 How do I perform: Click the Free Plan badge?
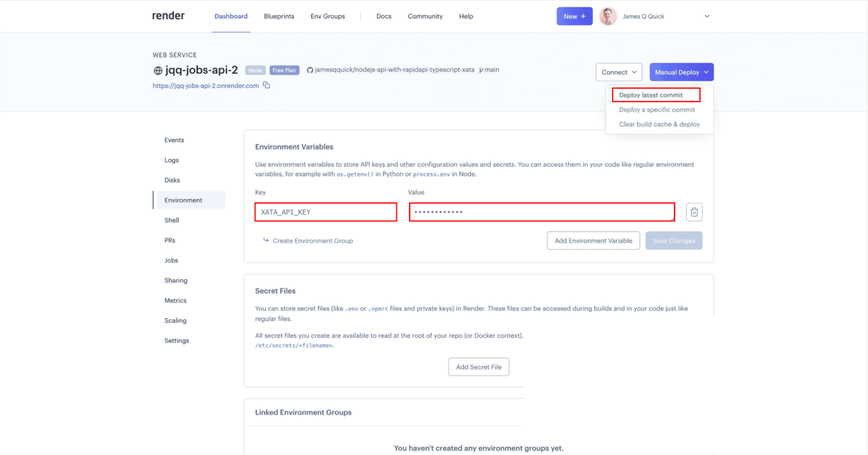284,70
